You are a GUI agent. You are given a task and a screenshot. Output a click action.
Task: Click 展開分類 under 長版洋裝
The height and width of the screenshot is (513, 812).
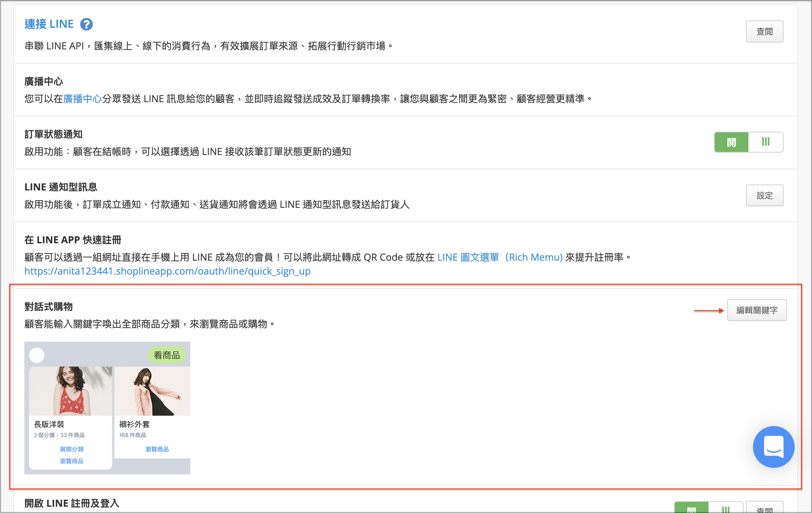coord(72,449)
